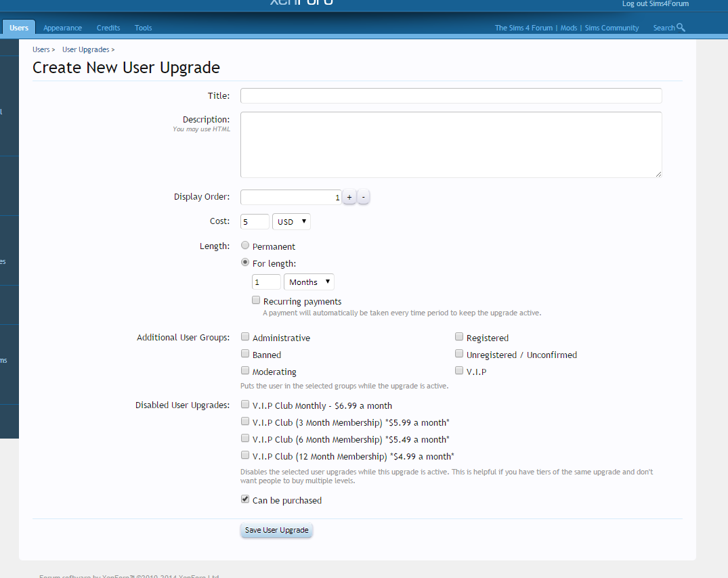This screenshot has height=578, width=728.
Task: Increment Display Order using the plus button
Action: 349,196
